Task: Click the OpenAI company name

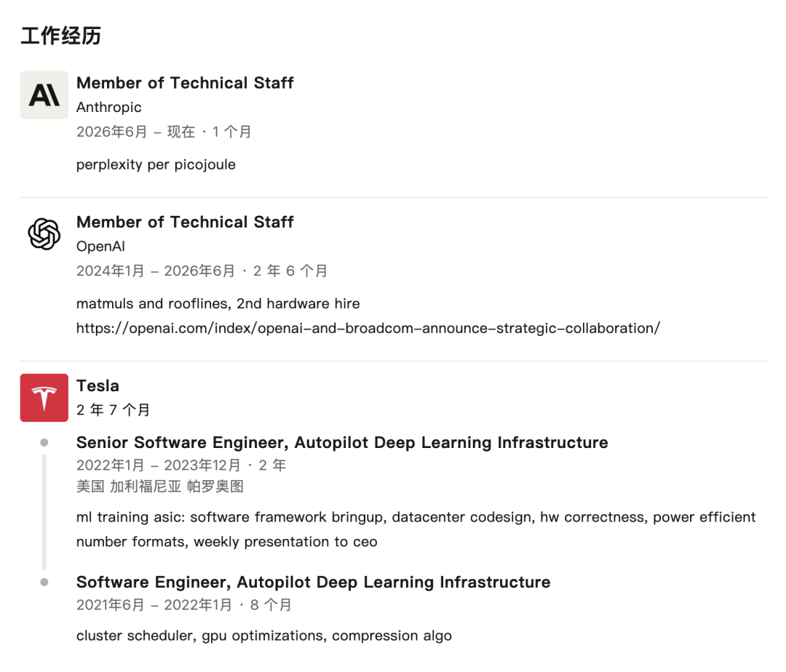Action: [x=100, y=247]
